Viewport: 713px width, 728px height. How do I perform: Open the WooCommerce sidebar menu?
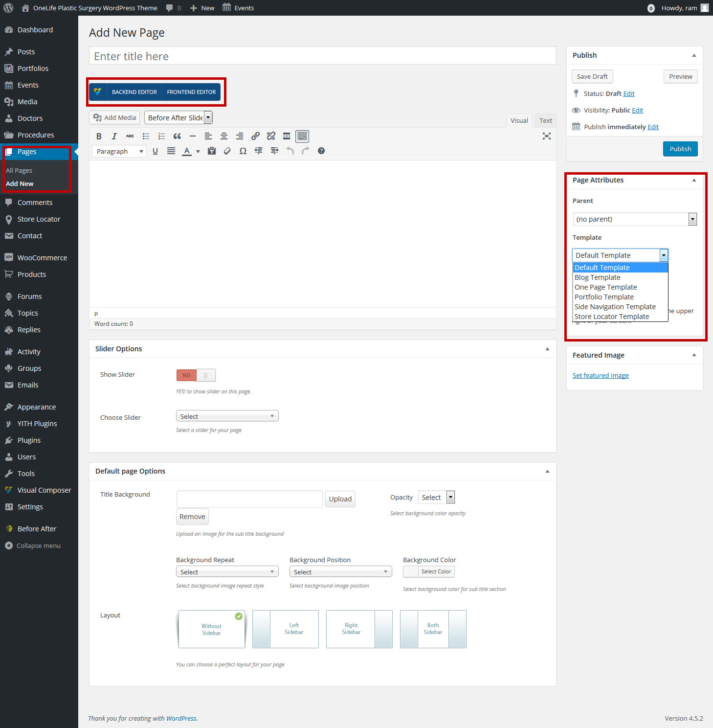(42, 257)
